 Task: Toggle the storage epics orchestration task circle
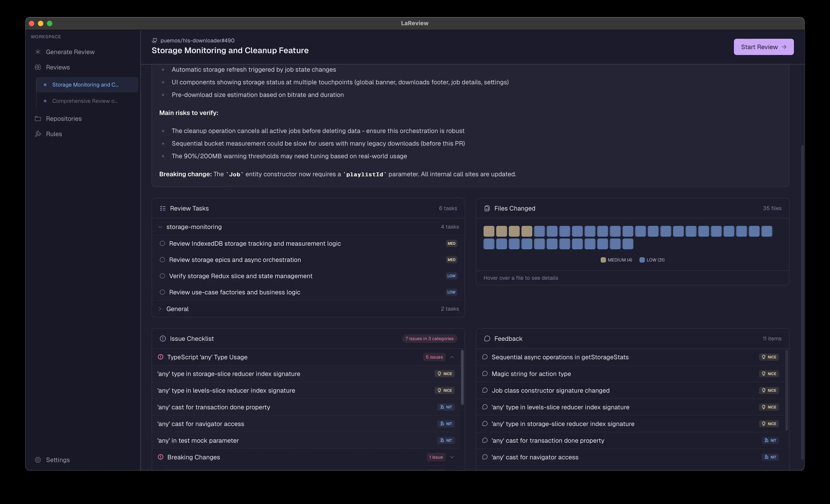click(162, 260)
